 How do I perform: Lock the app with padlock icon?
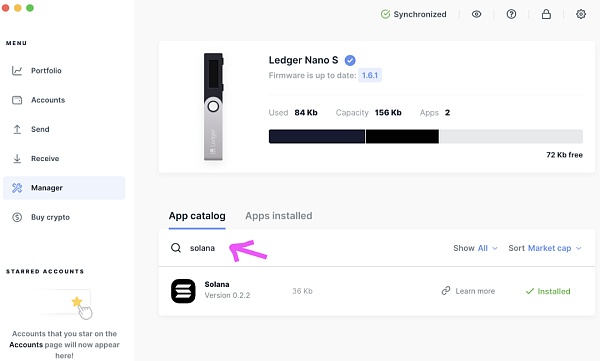546,14
